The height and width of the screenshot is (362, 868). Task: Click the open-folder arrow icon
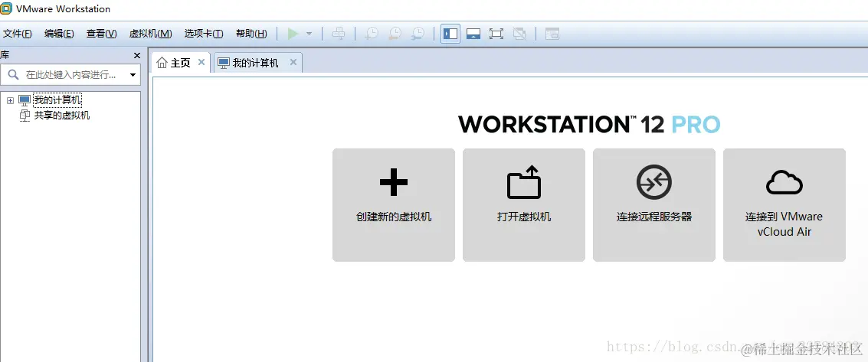[524, 181]
